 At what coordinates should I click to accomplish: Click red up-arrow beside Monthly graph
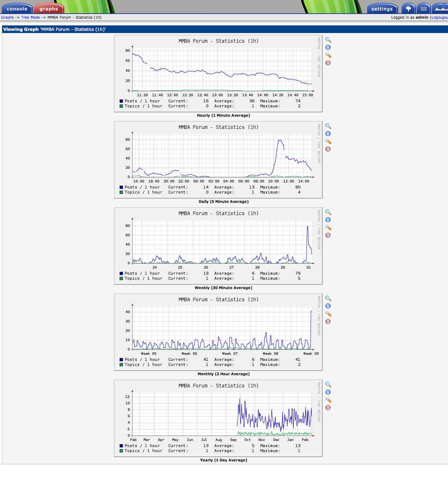pos(328,321)
